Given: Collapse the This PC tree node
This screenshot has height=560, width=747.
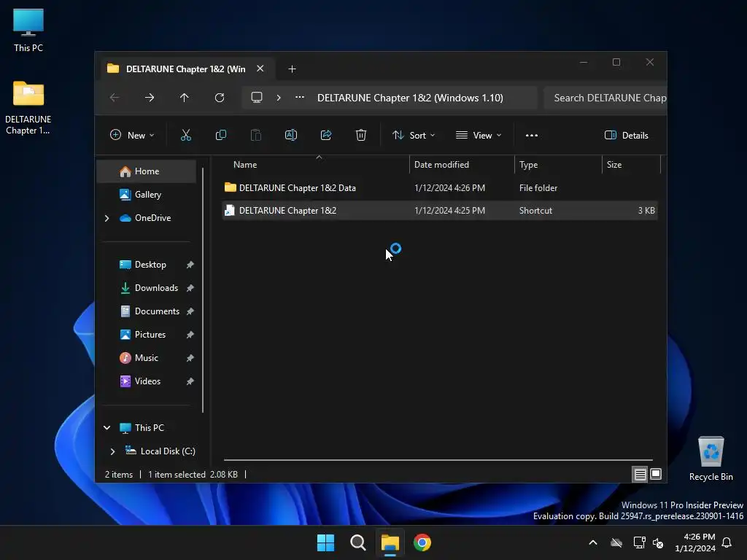Looking at the screenshot, I should click(107, 427).
